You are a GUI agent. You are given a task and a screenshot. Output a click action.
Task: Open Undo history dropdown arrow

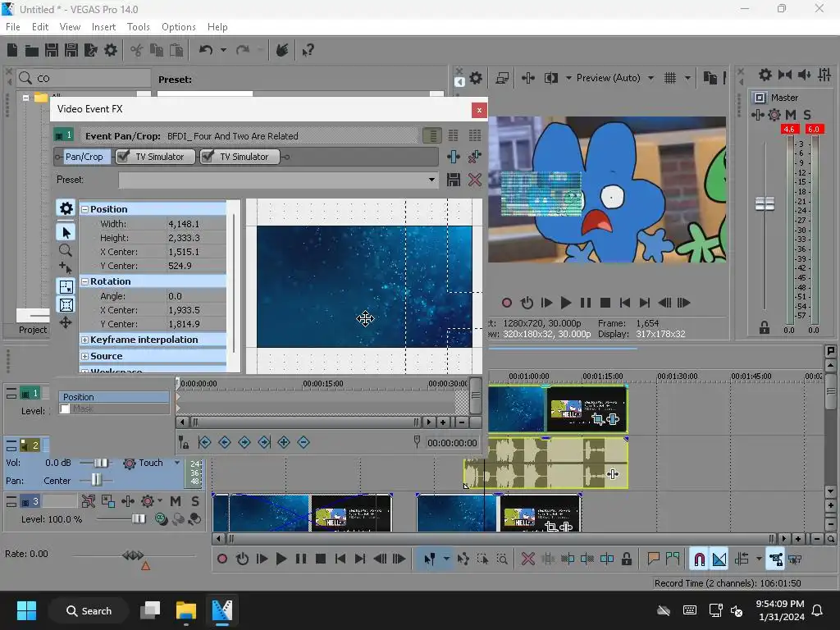tap(223, 50)
